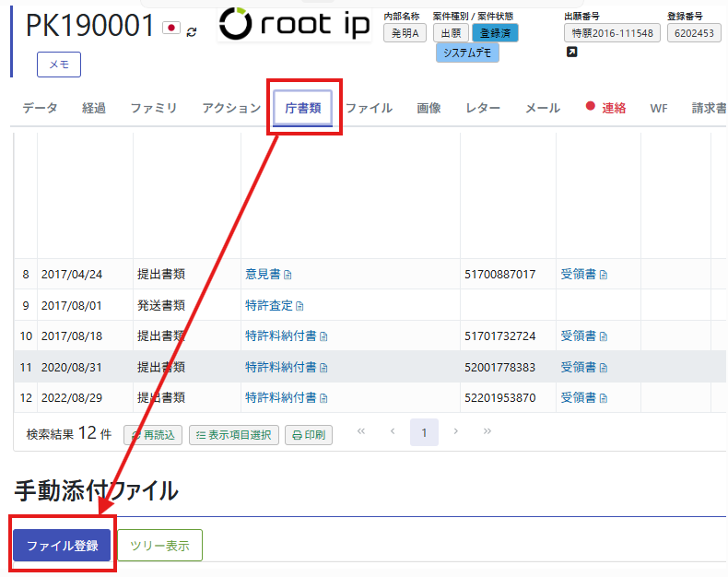The height and width of the screenshot is (577, 728).
Task: Click the Japan flag icon
Action: point(170,29)
